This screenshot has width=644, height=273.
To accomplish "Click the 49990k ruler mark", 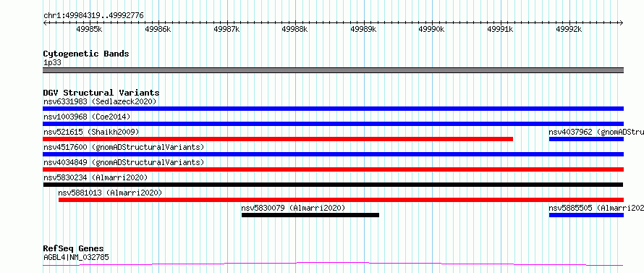I will (432, 30).
